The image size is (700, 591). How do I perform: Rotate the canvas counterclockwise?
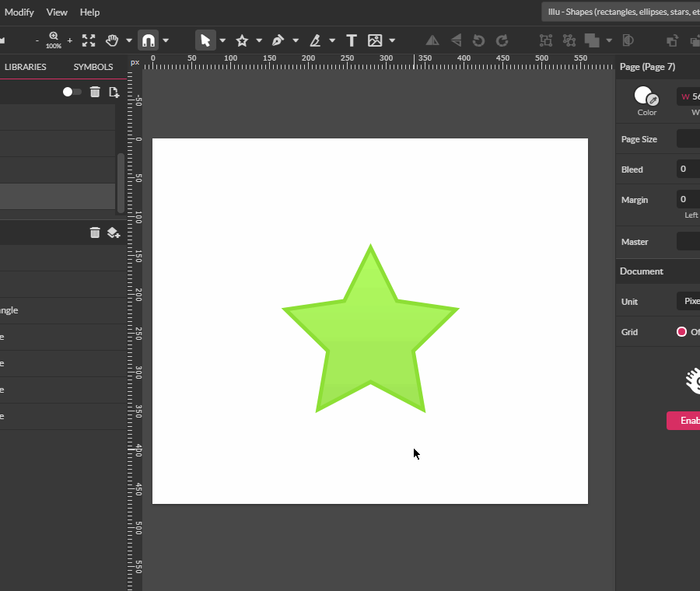pyautogui.click(x=477, y=40)
